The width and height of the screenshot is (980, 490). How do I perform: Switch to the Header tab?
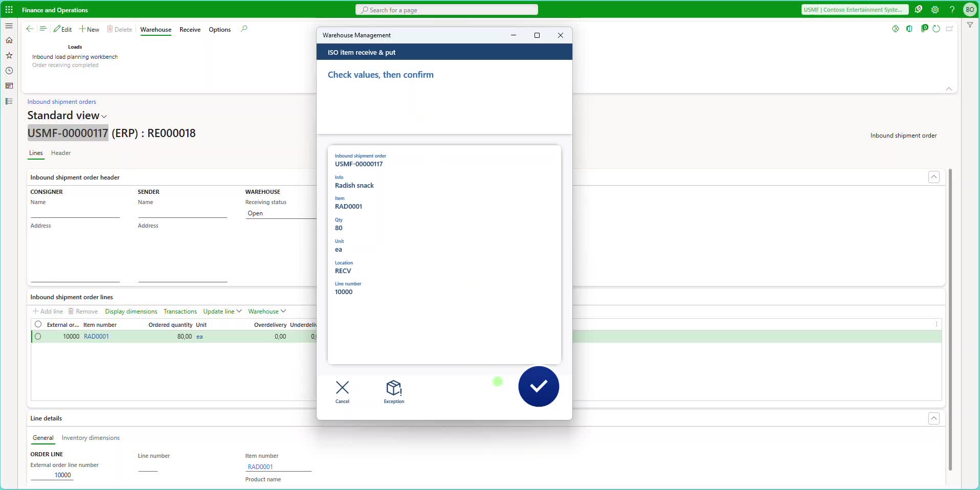pyautogui.click(x=61, y=153)
